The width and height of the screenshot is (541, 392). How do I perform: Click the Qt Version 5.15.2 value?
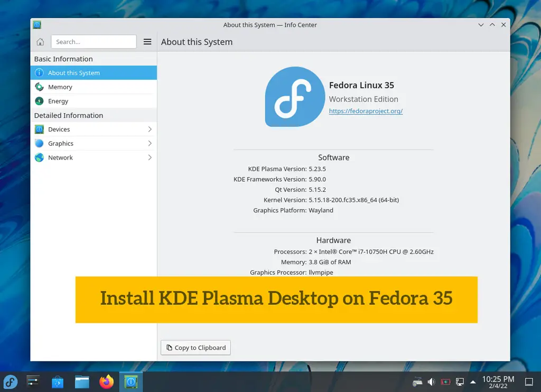coord(318,190)
